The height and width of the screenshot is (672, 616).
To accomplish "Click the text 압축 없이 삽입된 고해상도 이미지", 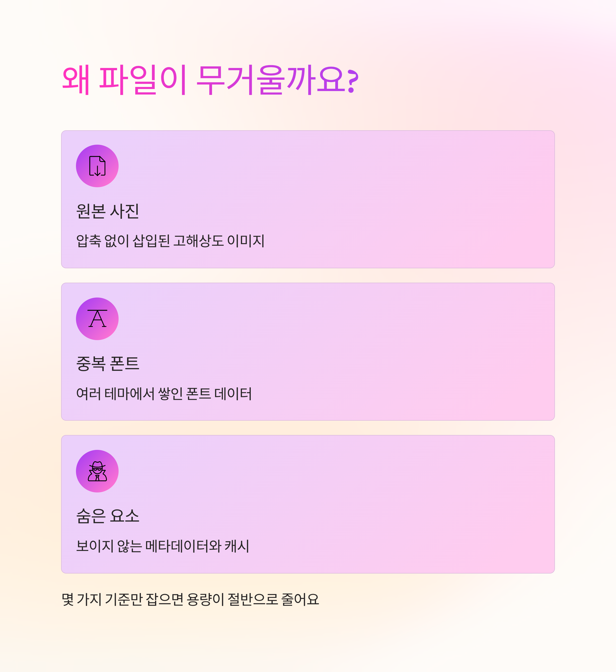I will coord(170,241).
